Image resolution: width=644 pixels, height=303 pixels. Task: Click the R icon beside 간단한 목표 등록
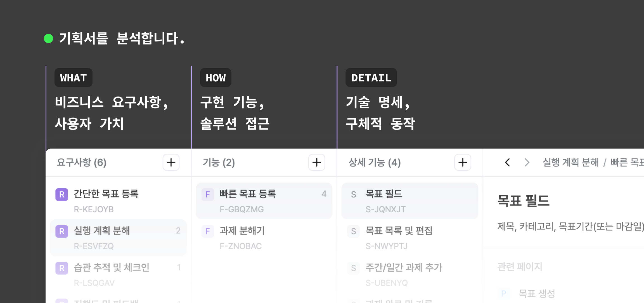pos(62,194)
